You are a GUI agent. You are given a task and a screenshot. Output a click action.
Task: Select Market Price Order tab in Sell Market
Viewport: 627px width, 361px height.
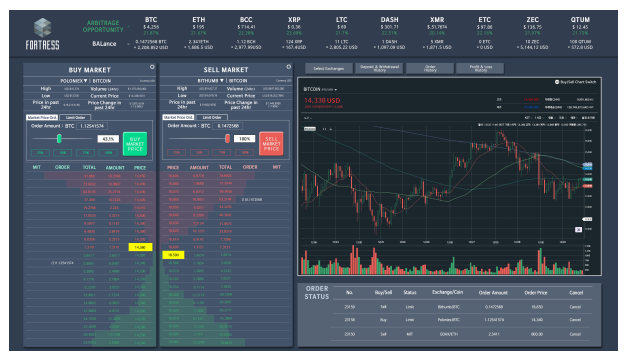click(178, 118)
